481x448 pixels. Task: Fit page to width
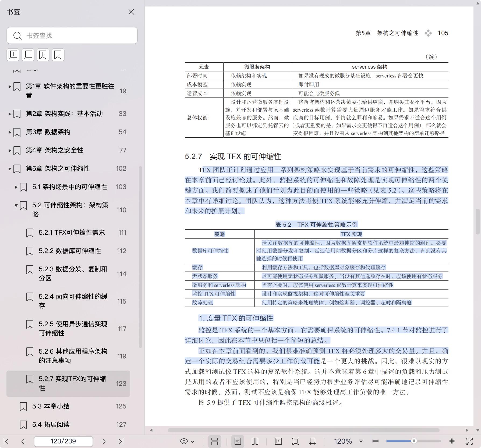313,441
